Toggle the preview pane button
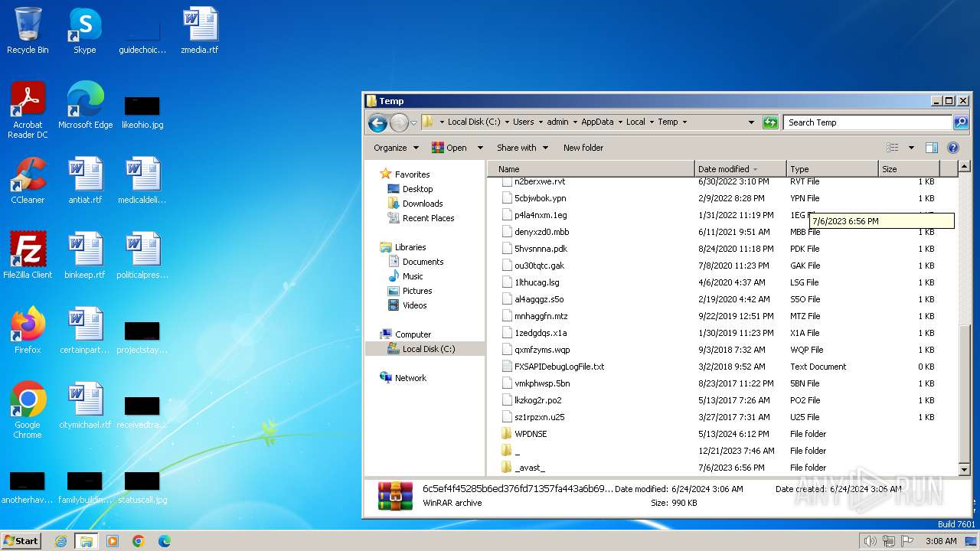The image size is (980, 551). (x=932, y=148)
